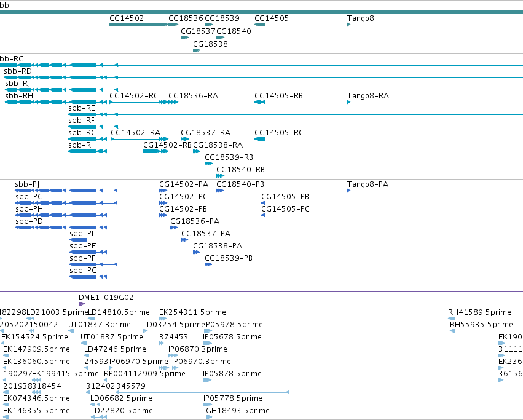Viewport: 523px width, 420px height.
Task: Select the LD14810.5prime EST label
Action: (119, 312)
